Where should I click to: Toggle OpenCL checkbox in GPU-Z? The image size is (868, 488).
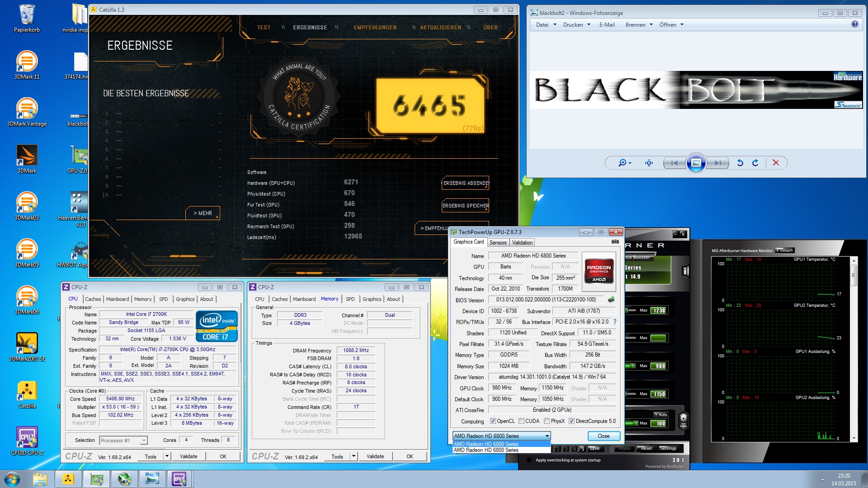tap(493, 421)
